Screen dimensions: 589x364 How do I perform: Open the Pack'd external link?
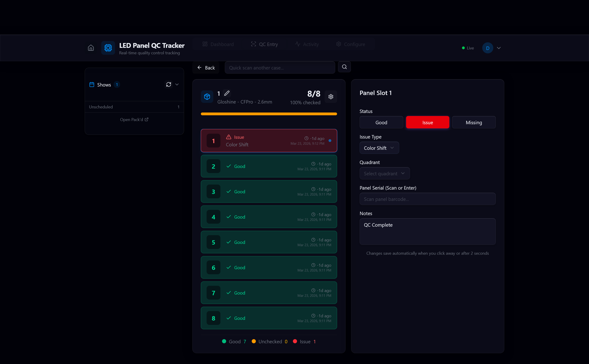point(134,119)
